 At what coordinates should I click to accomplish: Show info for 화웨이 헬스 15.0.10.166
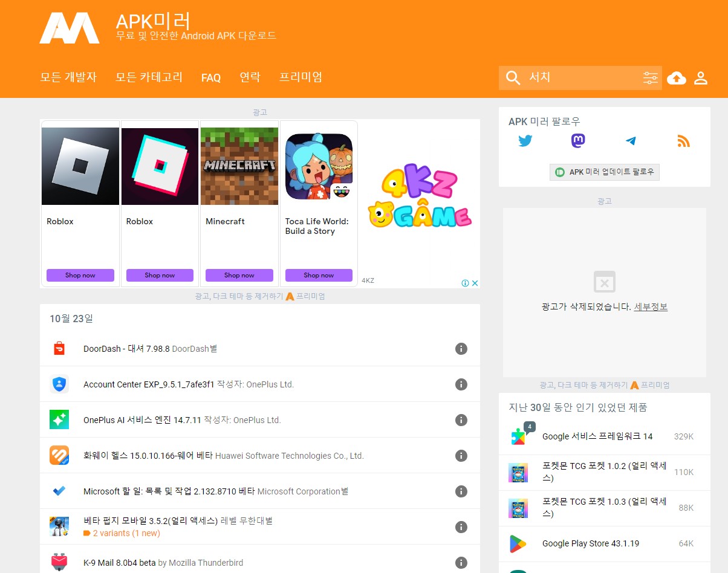point(461,456)
